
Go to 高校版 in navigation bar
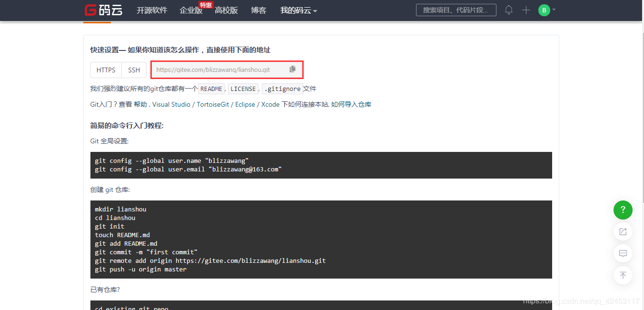coord(226,10)
